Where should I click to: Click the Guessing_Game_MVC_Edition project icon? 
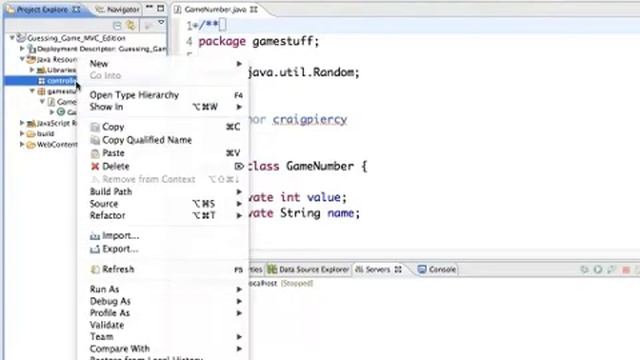(x=21, y=38)
